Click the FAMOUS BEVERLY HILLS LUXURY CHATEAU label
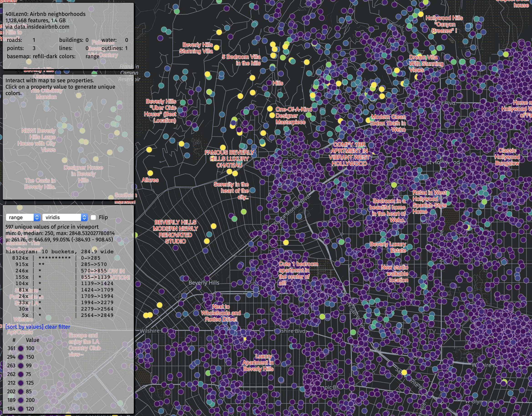Screen dimensions: 532x416 229,159
